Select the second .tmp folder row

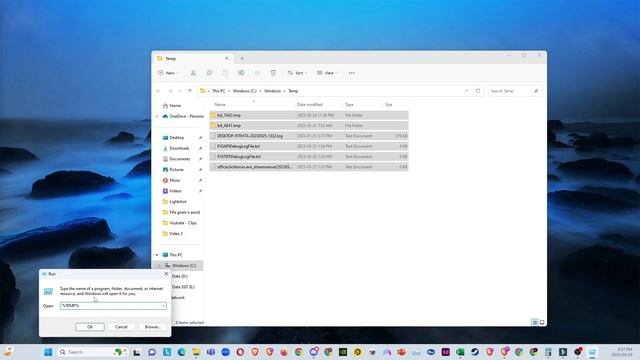[309, 125]
